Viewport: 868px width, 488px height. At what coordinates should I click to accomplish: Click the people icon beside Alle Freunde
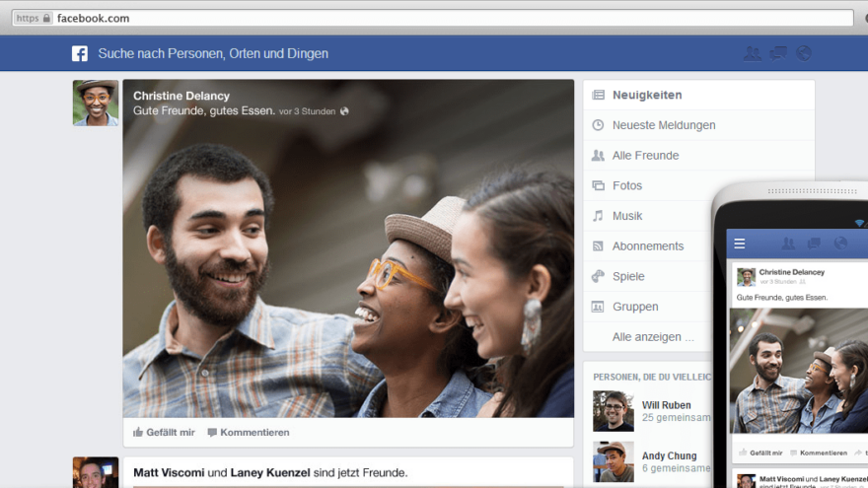[x=598, y=156]
